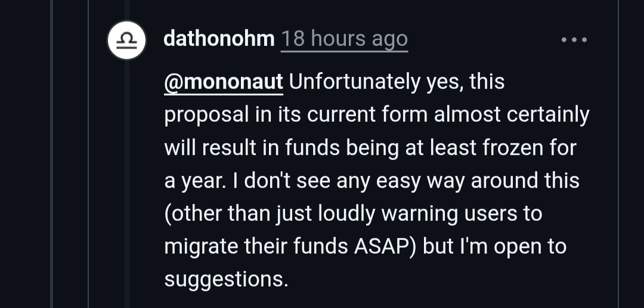
Task: Open the three-dot comment options menu
Action: (x=574, y=40)
